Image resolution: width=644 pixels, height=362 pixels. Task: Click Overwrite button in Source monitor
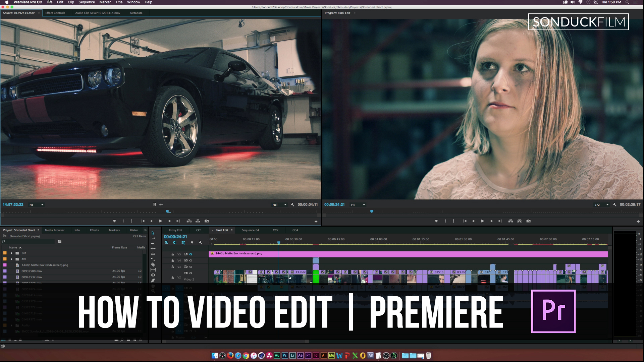pos(198,221)
